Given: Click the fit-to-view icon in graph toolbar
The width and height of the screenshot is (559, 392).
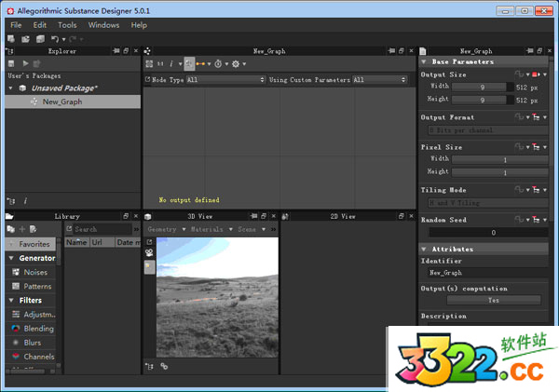Looking at the screenshot, I should pos(149,64).
